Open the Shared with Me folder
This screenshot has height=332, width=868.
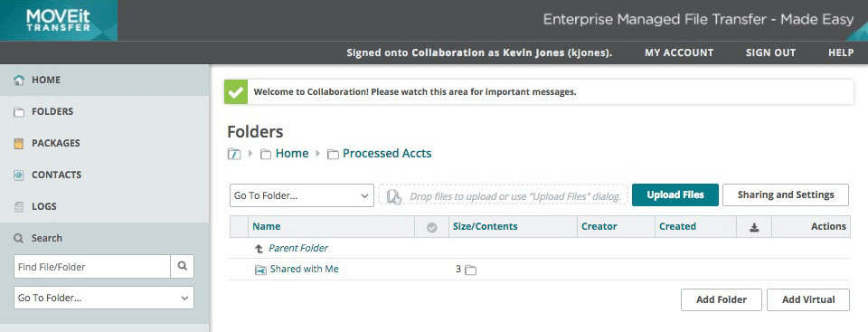coord(304,270)
